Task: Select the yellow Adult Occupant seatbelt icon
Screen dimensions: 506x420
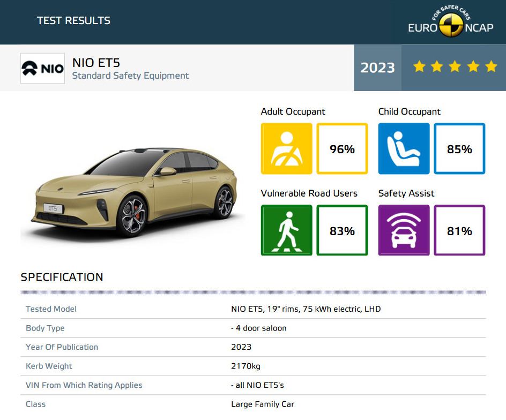Action: click(x=287, y=148)
